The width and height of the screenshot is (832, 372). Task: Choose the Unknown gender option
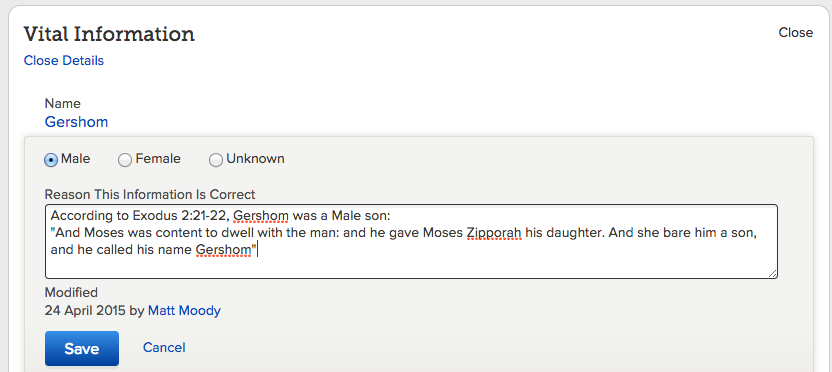click(x=215, y=160)
